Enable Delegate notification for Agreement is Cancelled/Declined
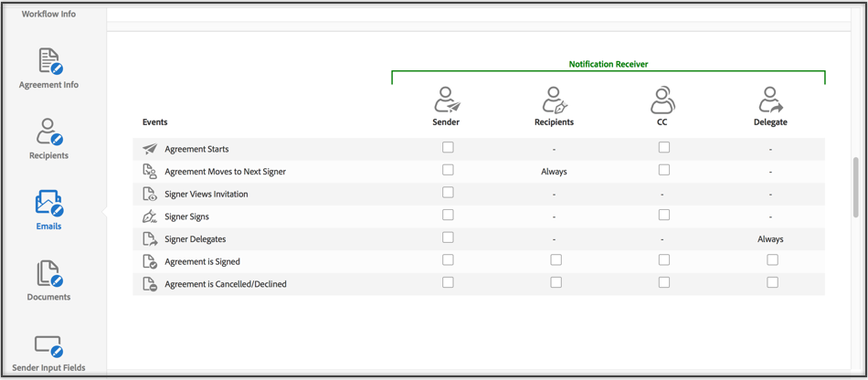The height and width of the screenshot is (380, 868). coord(772,282)
